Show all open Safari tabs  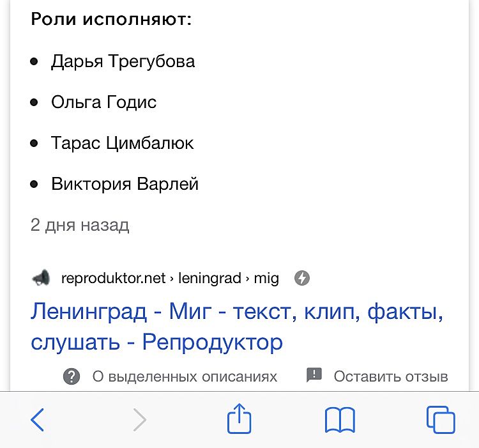(x=440, y=420)
